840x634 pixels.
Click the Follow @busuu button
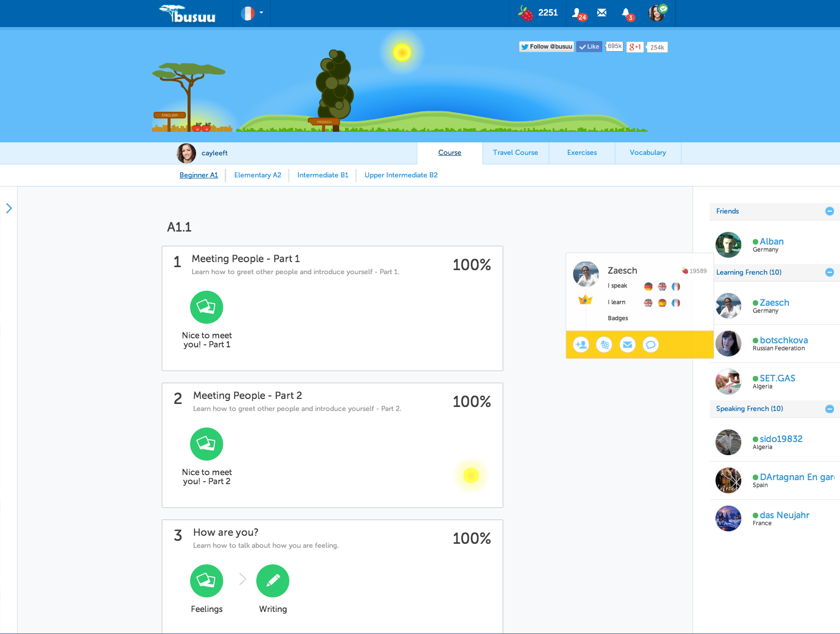[x=546, y=46]
